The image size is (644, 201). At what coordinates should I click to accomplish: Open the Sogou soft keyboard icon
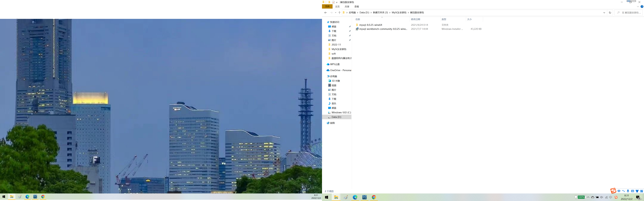[x=632, y=191]
